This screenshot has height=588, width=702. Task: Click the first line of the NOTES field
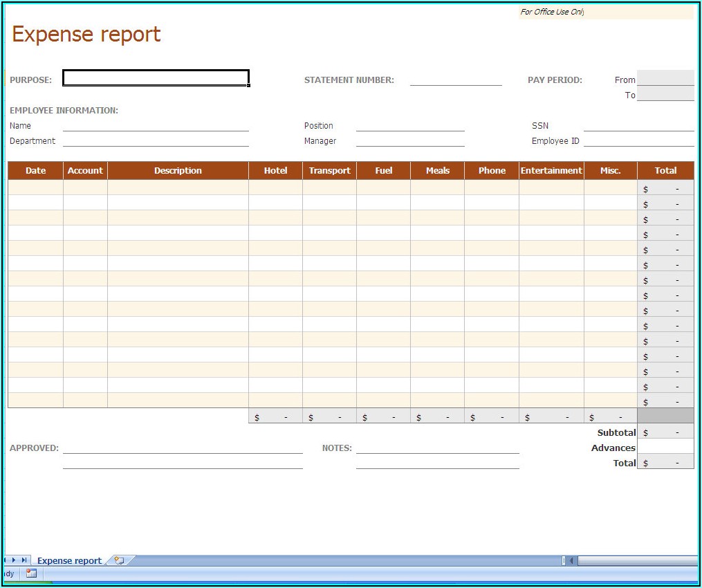tap(437, 448)
